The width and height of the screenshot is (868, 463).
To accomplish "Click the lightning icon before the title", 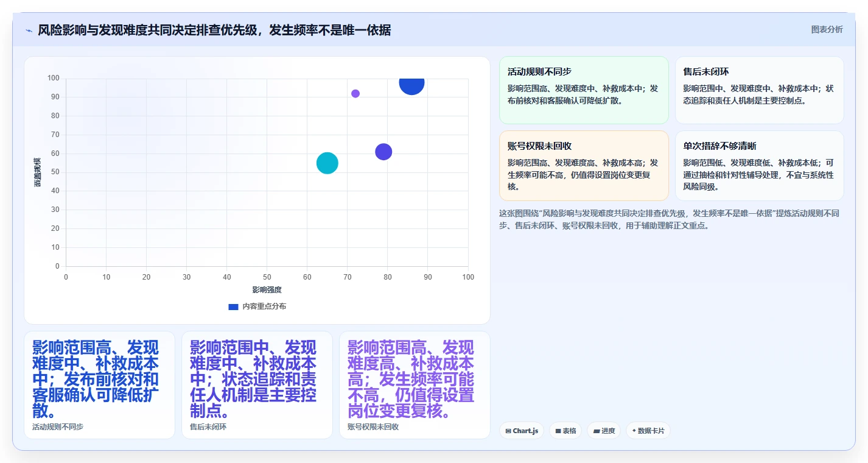I will pyautogui.click(x=29, y=30).
